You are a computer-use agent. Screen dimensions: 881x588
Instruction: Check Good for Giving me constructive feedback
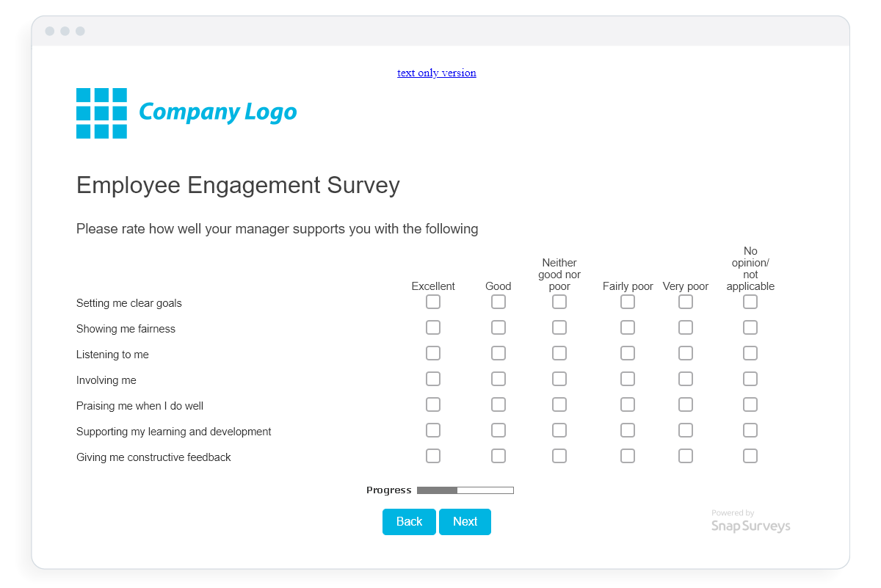pos(498,456)
